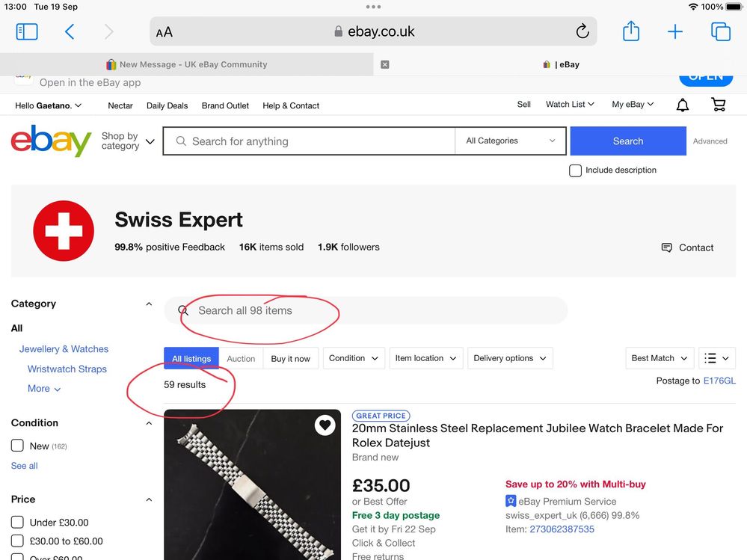Switch to the Auction tab

tap(241, 359)
